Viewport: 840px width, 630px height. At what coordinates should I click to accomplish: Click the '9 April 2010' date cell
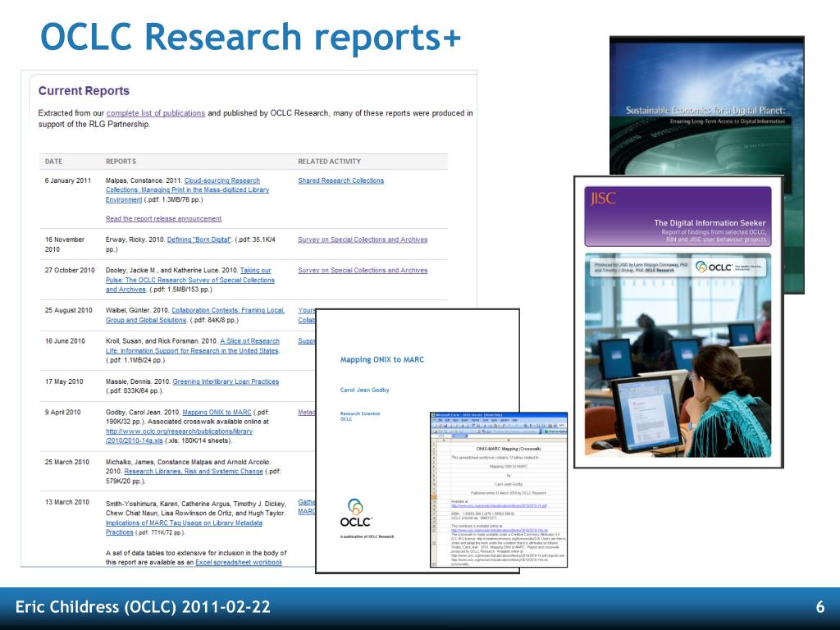coord(62,412)
